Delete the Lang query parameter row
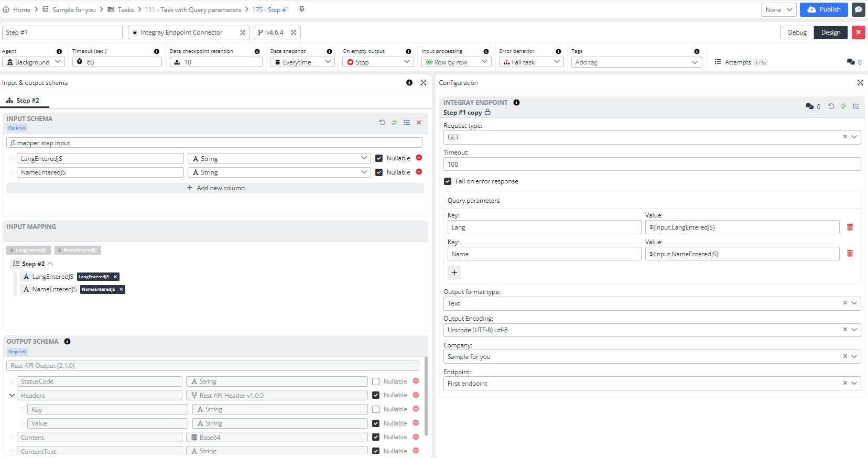The image size is (868, 458). (850, 227)
